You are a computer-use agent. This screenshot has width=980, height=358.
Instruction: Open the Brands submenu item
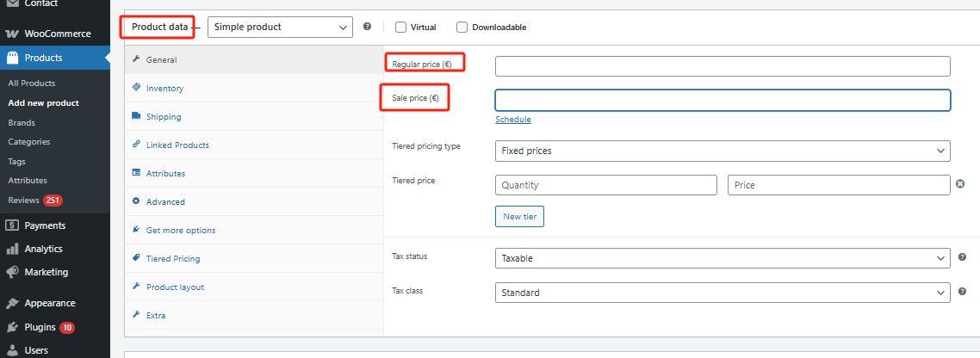pyautogui.click(x=22, y=122)
